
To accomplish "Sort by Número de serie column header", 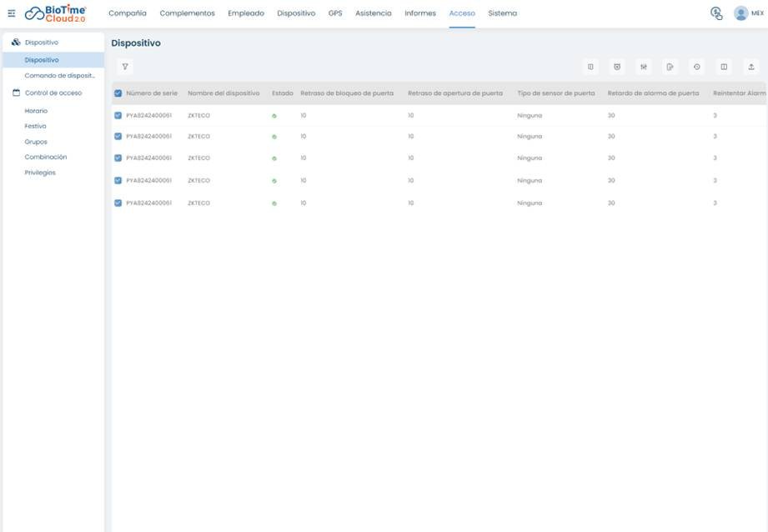I will click(x=152, y=93).
